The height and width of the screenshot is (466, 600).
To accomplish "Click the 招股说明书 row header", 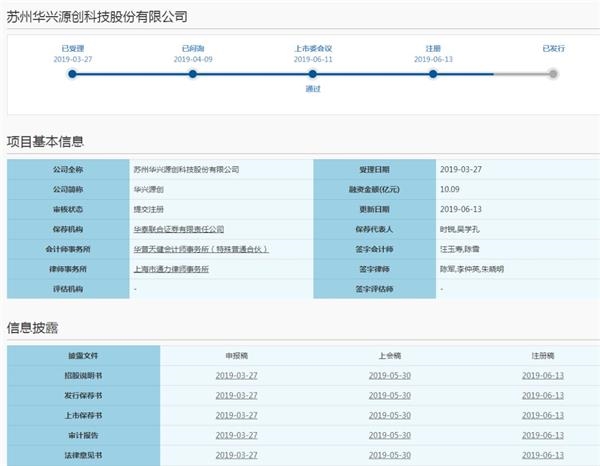I will coord(83,375).
